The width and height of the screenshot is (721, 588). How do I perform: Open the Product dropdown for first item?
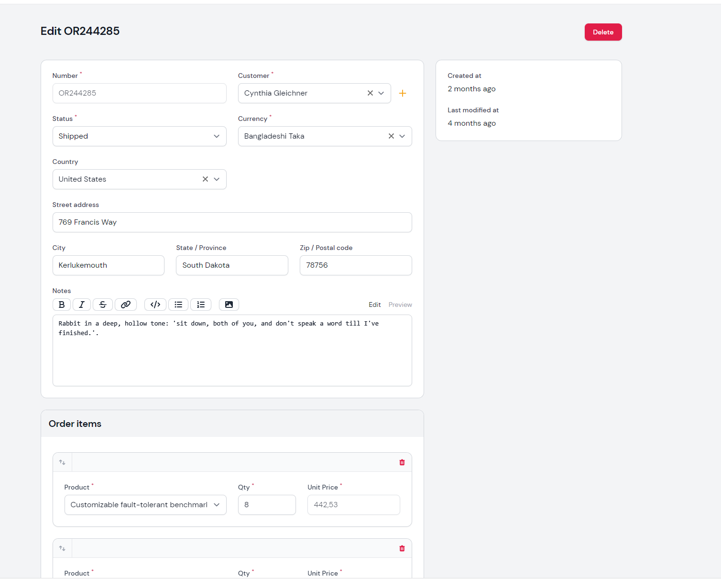(145, 505)
